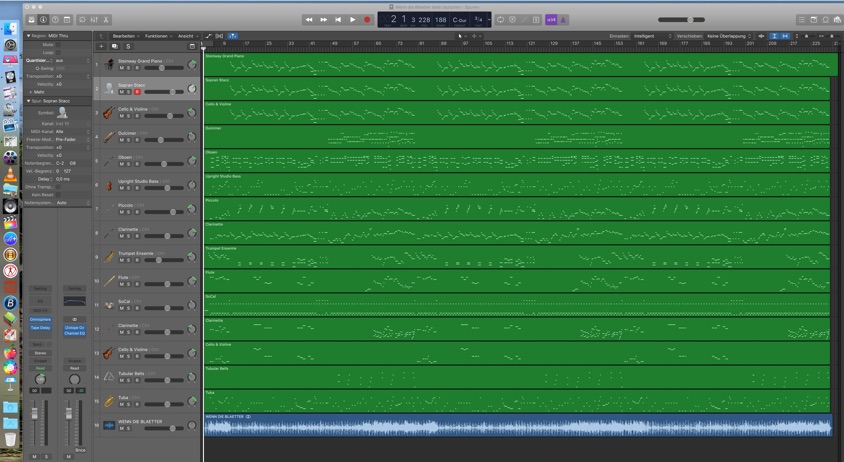Expand the Mehr disclosure triangle
The width and height of the screenshot is (844, 462).
coord(30,92)
